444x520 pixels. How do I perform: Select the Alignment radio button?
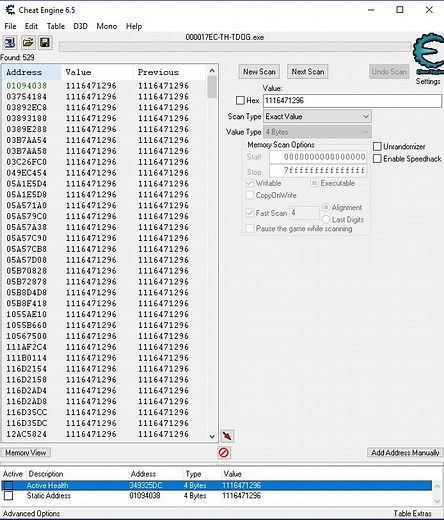326,207
